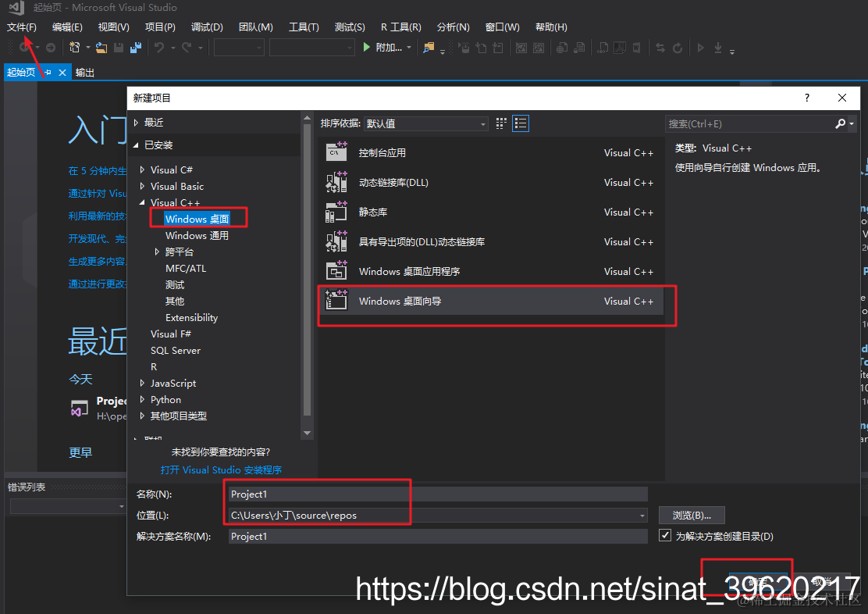The image size is (868, 614).
Task: Click the 搜索(Ctrl+E) search box
Action: pyautogui.click(x=749, y=124)
